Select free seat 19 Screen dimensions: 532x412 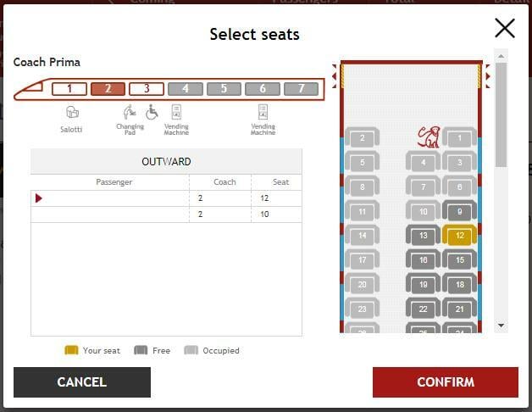[x=423, y=284]
